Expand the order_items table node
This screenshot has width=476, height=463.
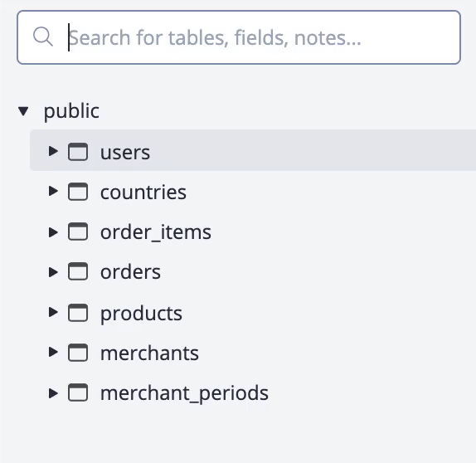(x=53, y=232)
